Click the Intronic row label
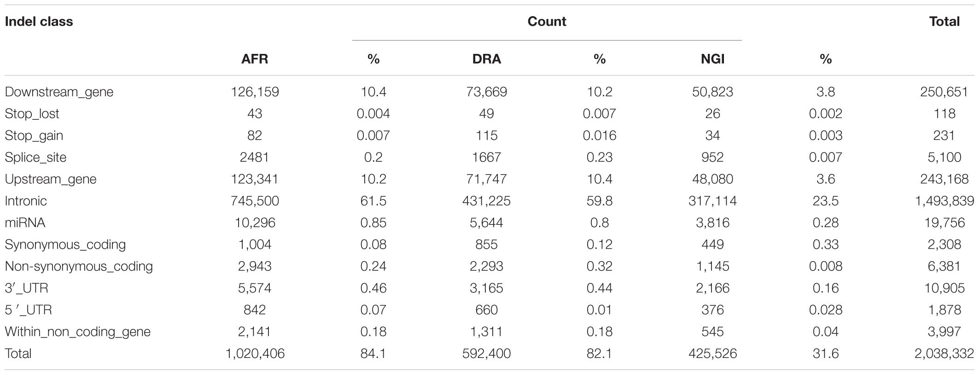 point(26,201)
